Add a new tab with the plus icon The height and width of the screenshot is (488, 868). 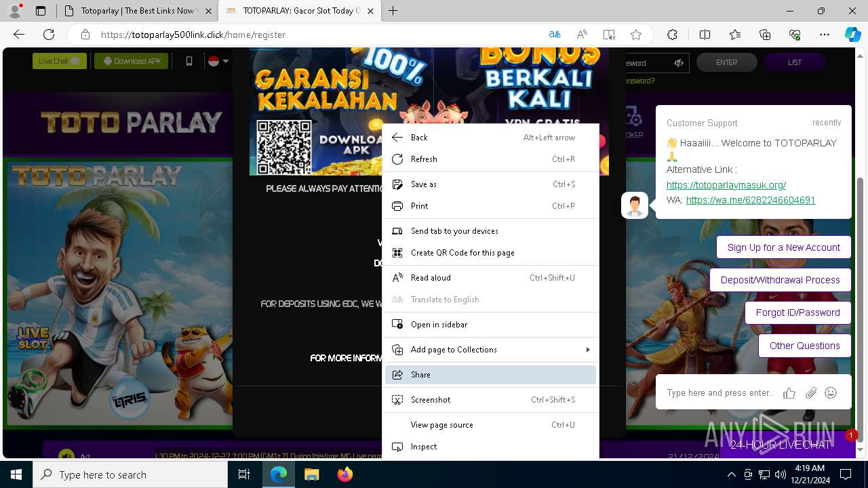pos(393,11)
